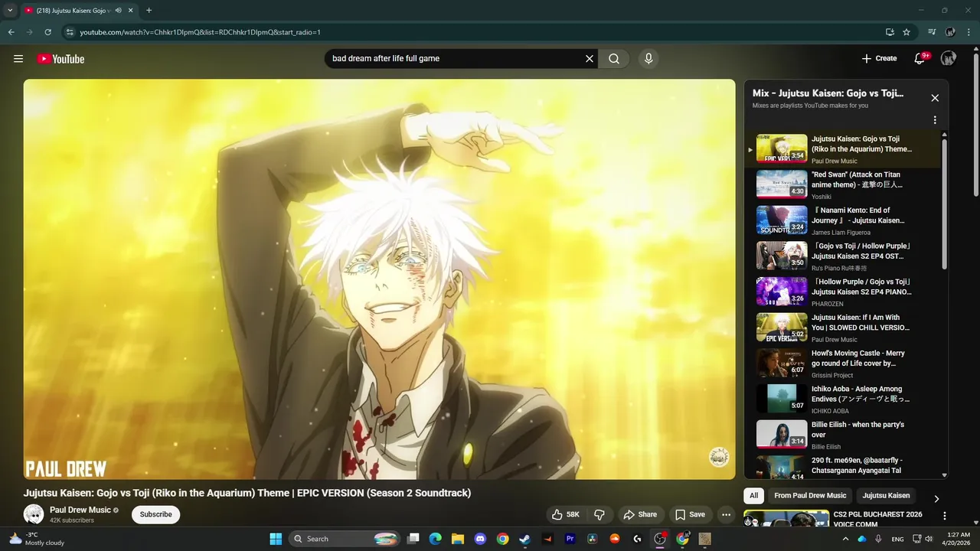Click the Share button

point(640,515)
